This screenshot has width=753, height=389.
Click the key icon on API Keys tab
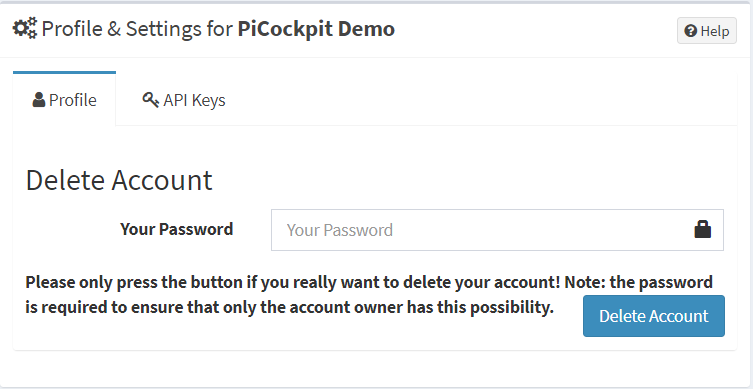point(150,100)
